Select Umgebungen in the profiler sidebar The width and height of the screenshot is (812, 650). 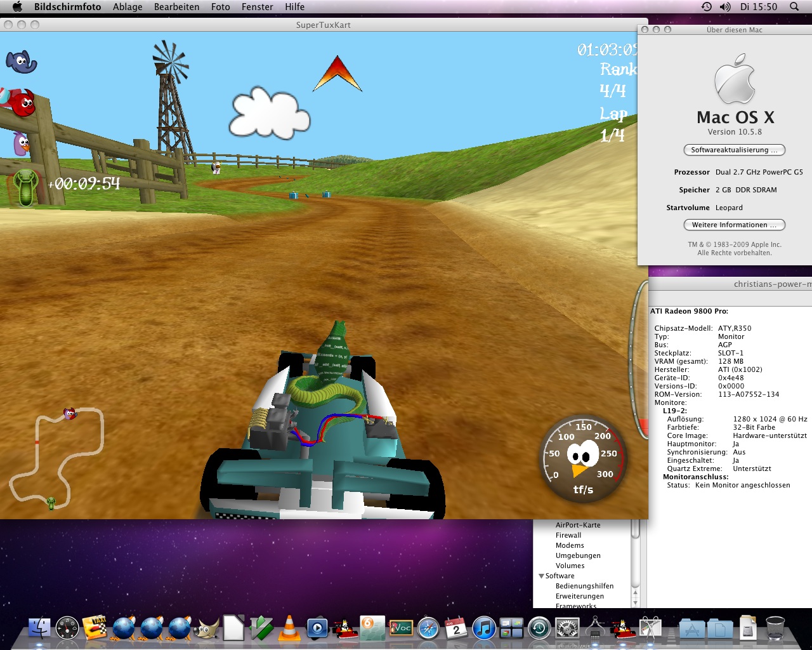click(578, 555)
